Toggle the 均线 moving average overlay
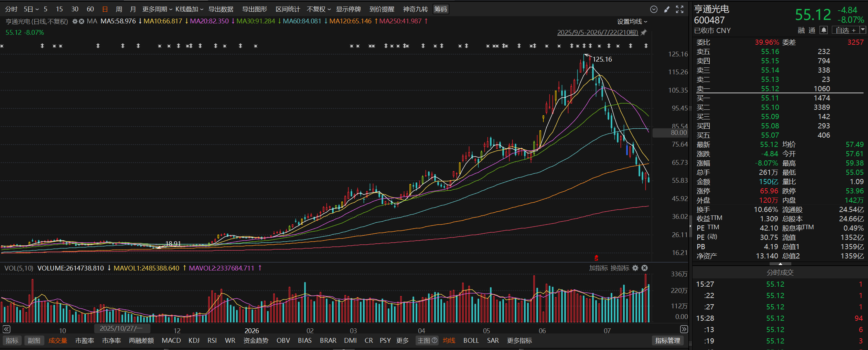The image size is (868, 350). click(449, 340)
